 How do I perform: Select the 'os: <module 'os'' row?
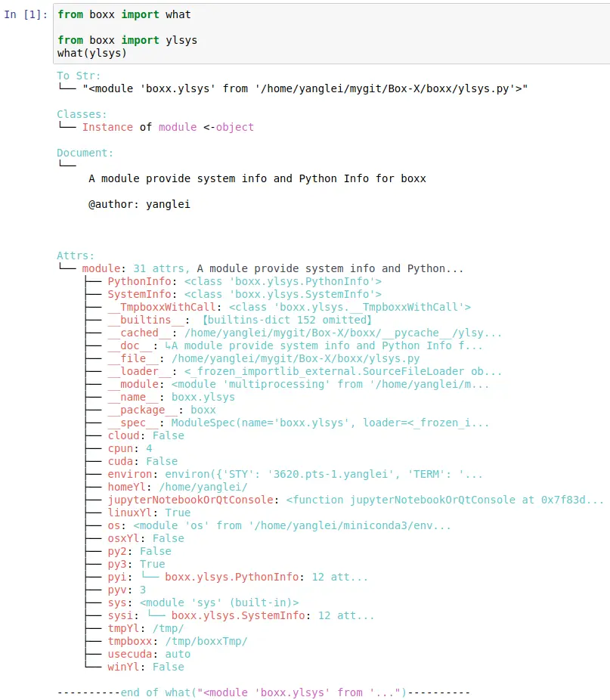(x=279, y=526)
